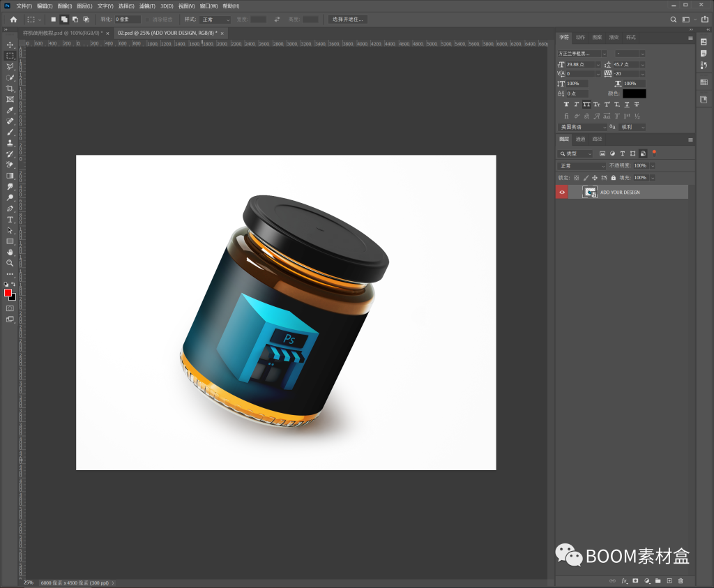Click the red foreground color swatch
Image resolution: width=714 pixels, height=588 pixels.
coord(8,293)
